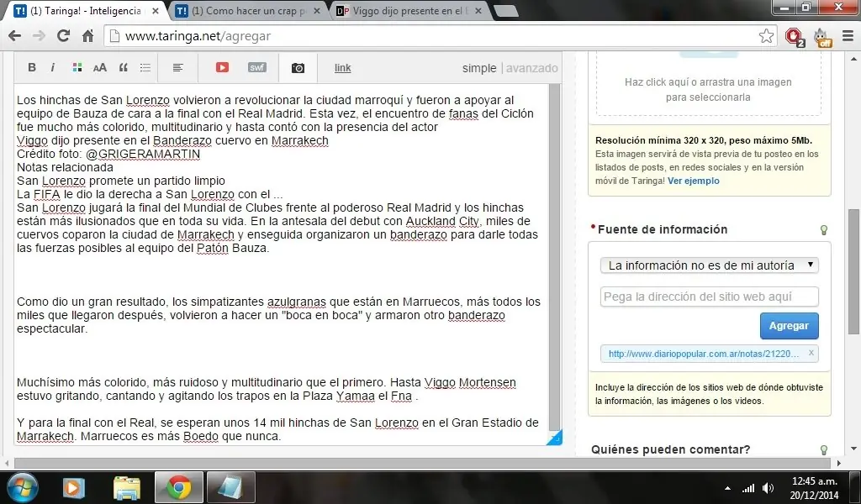Insert an SWF flash file
Screen dimensions: 861x504
[x=257, y=67]
